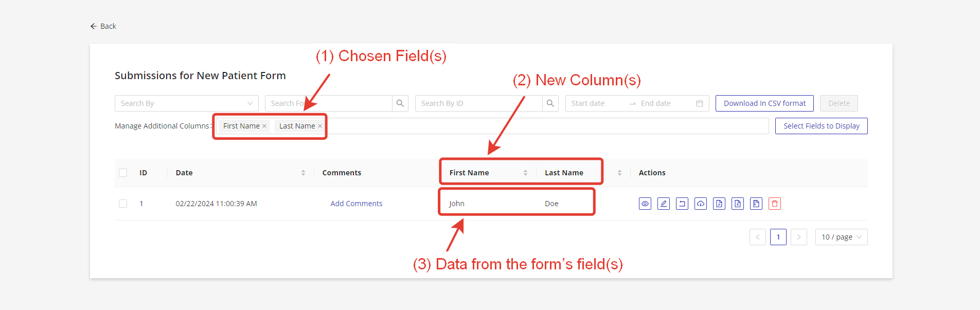The image size is (980, 310).
Task: Expand the 10 / page size dropdown
Action: (x=841, y=237)
